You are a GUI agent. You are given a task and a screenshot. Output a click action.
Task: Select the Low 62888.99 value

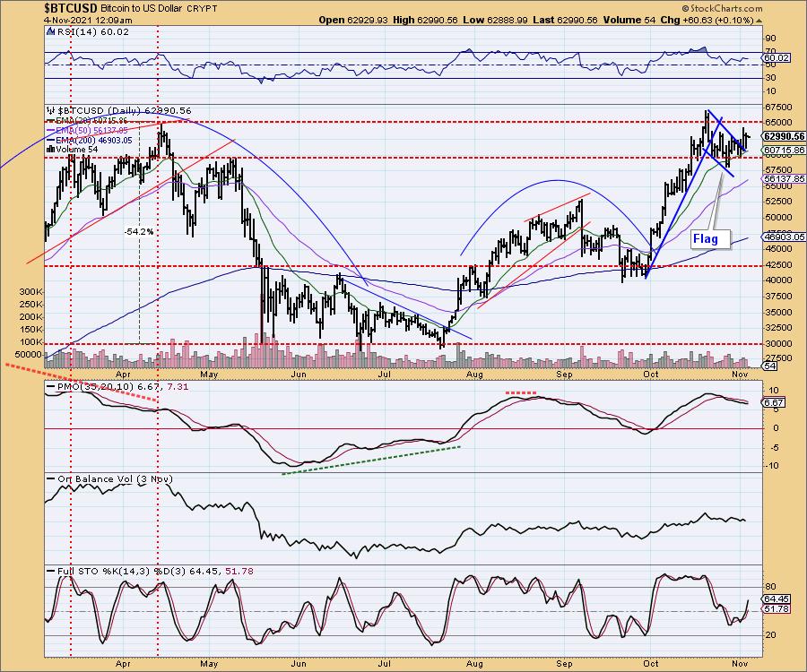click(x=495, y=20)
